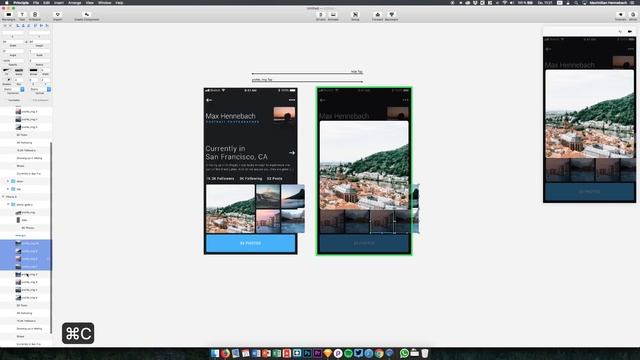Click the Backward arrange icon
Image resolution: width=640 pixels, height=360 pixels.
coord(391,15)
